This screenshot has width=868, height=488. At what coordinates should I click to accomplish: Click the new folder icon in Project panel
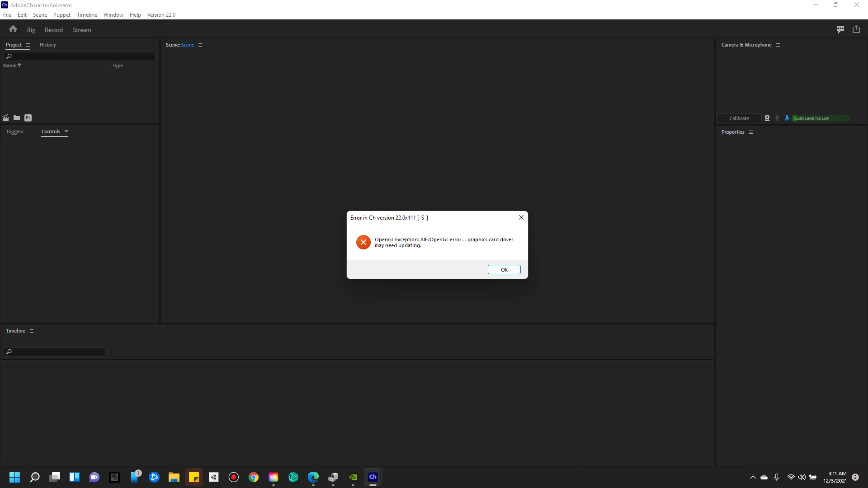coord(17,118)
